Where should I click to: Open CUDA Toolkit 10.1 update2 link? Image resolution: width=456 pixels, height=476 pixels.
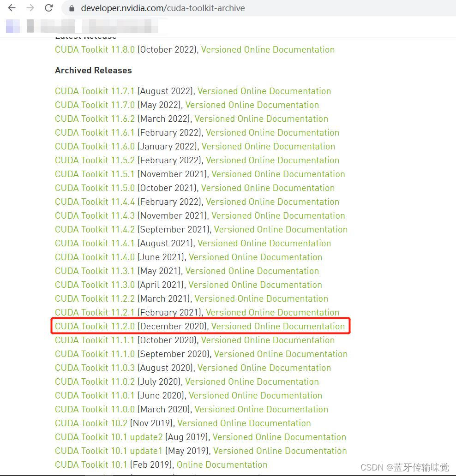(x=109, y=437)
